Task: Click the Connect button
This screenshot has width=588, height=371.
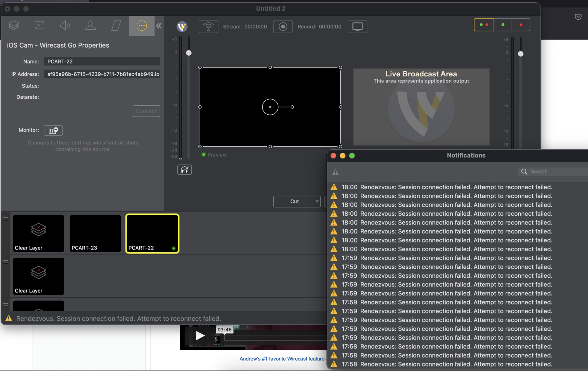Action: coord(146,111)
